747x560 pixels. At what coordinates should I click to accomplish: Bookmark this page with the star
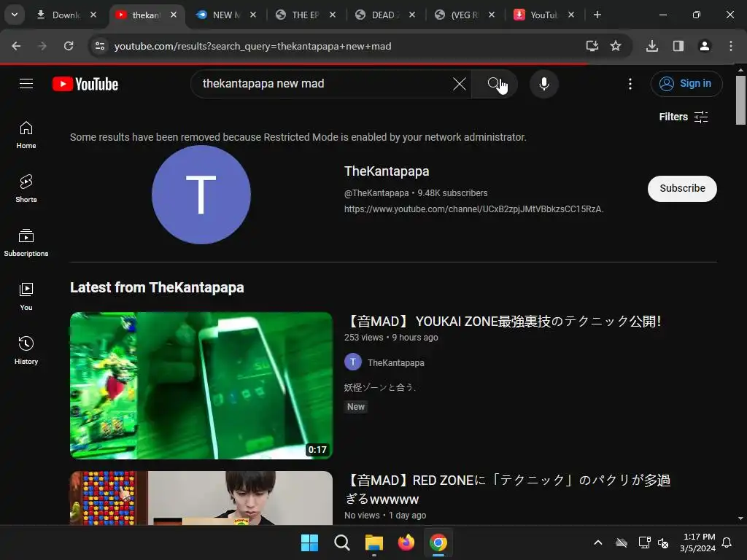tap(616, 46)
